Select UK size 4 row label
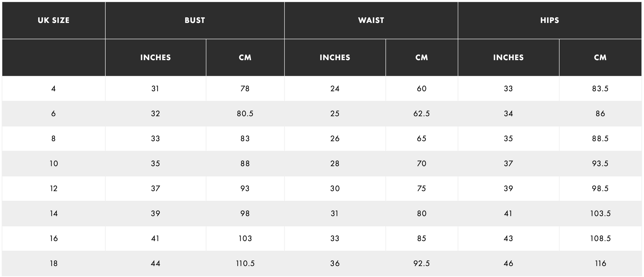Viewport: 644px width, 277px height. tap(53, 89)
